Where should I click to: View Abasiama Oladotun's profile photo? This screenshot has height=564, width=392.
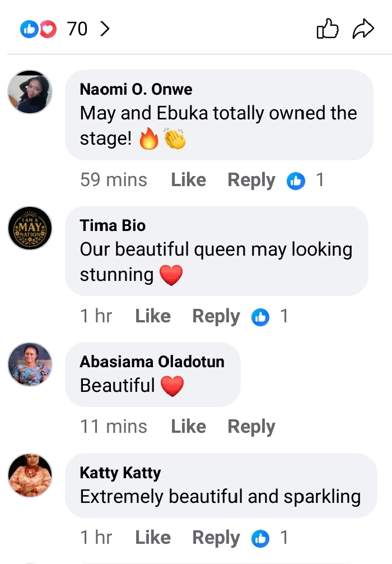(x=30, y=364)
